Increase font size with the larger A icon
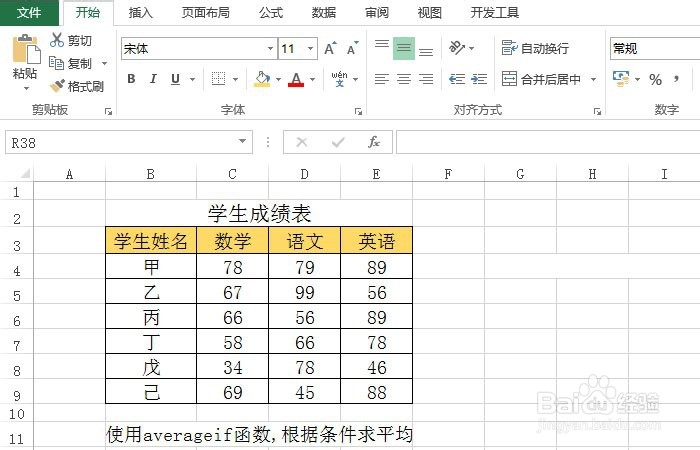Screen dimensions: 700x450 tap(330, 48)
